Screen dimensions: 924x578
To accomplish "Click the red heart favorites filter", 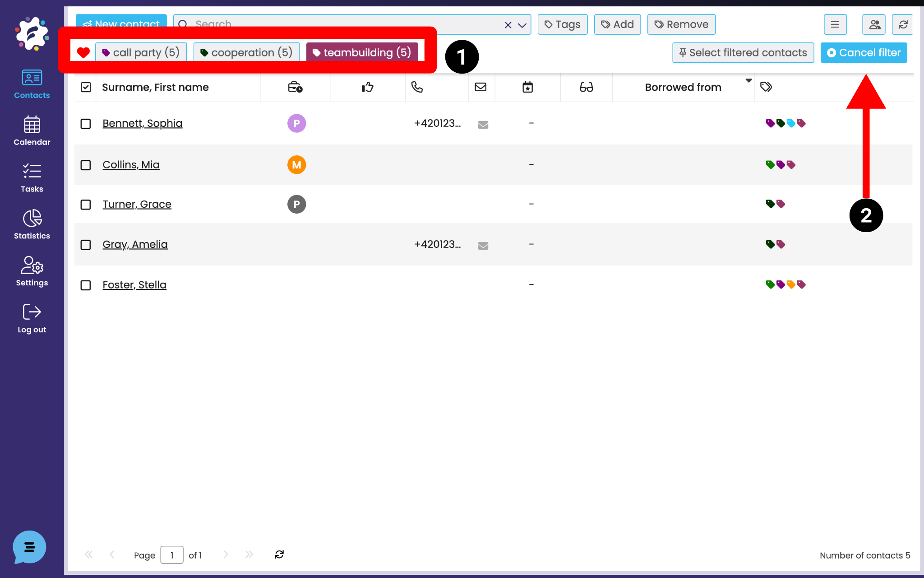I will pos(83,52).
